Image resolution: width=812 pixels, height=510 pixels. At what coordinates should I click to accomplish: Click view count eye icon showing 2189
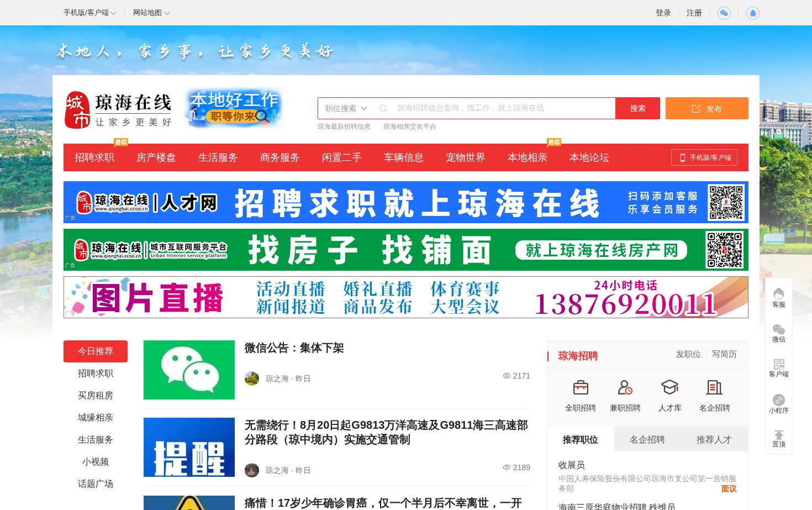pyautogui.click(x=507, y=467)
